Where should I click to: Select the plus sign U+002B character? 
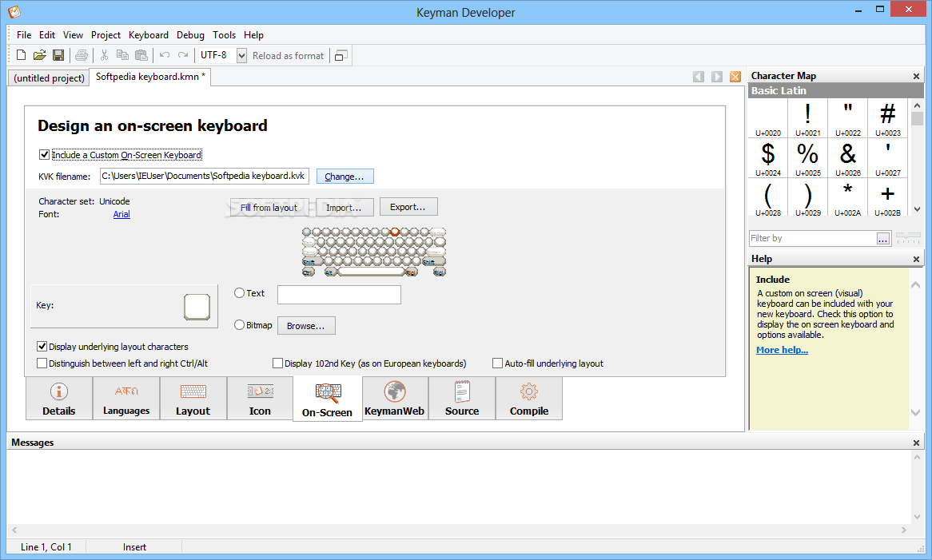[887, 197]
